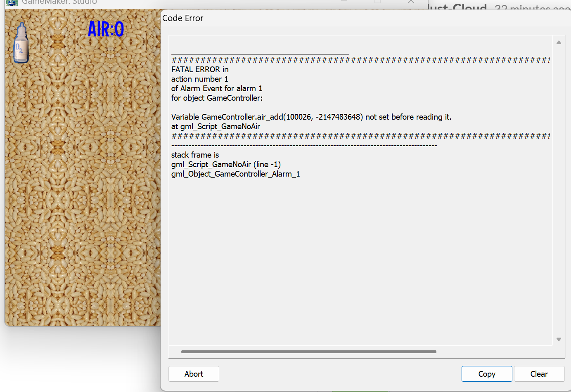Click the wheat grain game background
The image size is (571, 392).
point(83,186)
